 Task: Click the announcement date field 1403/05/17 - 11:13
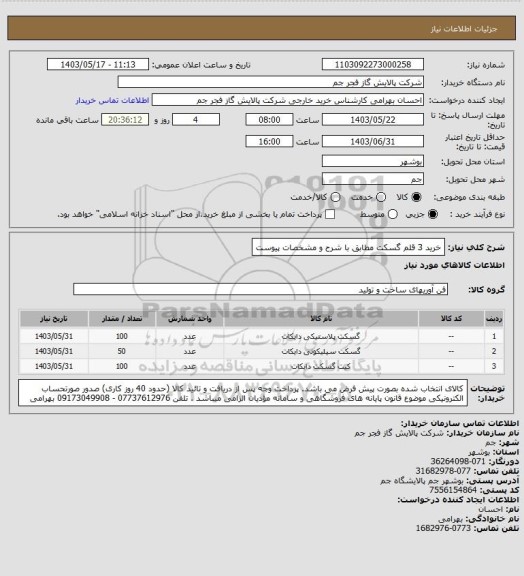click(x=98, y=64)
